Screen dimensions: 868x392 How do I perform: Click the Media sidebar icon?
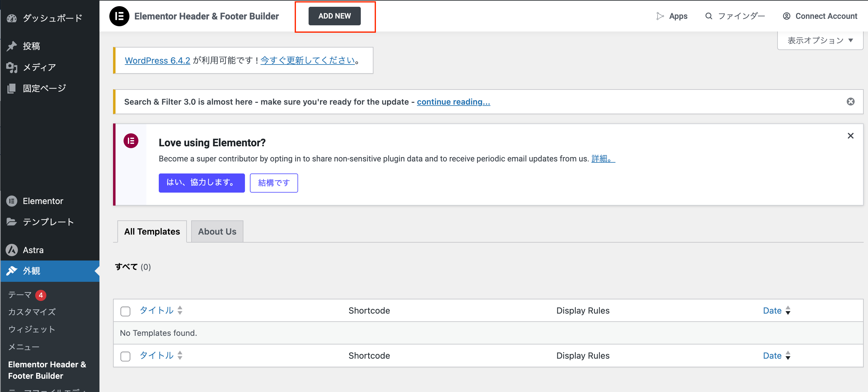point(12,67)
